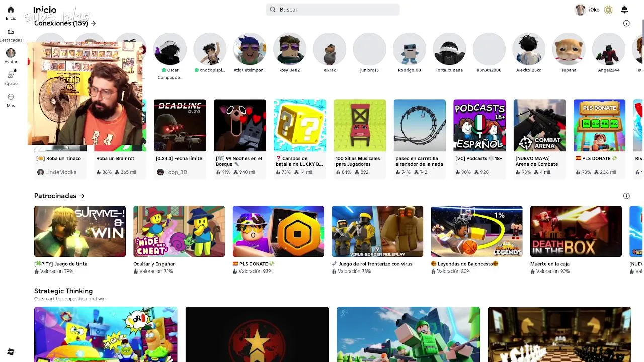Open Oscar's connection avatar
This screenshot has height=362, width=644.
(170, 49)
